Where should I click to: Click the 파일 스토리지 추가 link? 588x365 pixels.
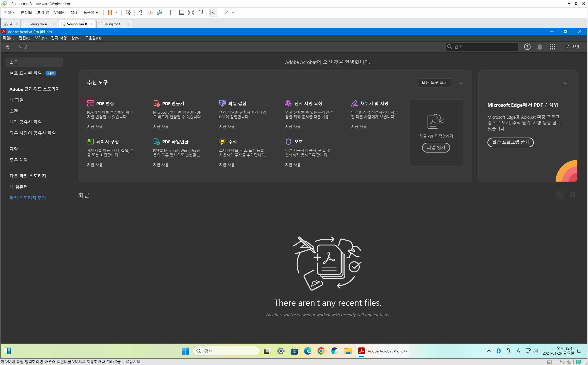coord(28,198)
